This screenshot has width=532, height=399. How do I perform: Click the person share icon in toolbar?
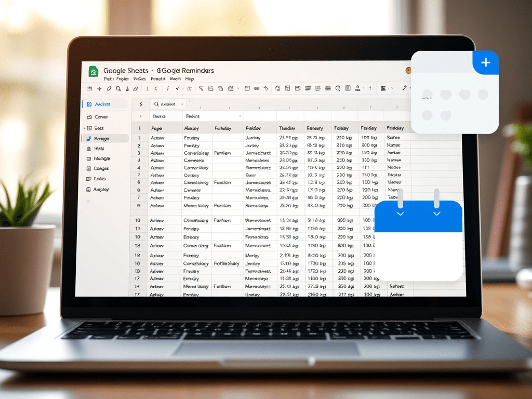click(x=384, y=88)
